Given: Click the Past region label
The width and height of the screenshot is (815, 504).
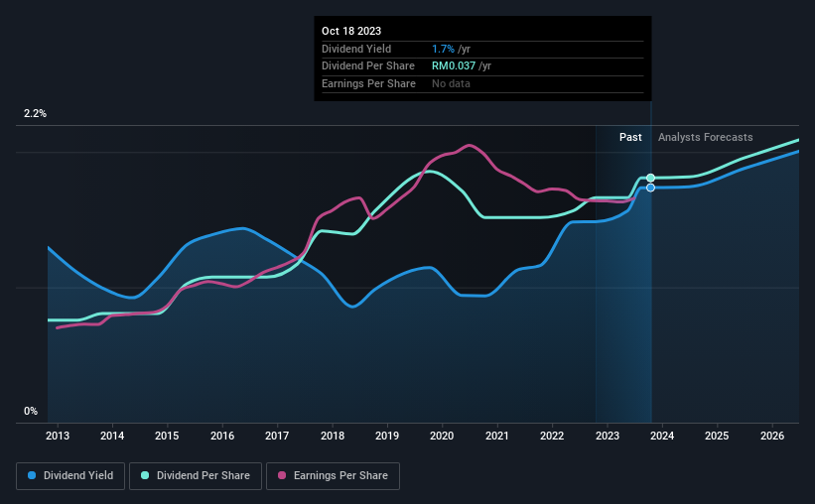Looking at the screenshot, I should point(630,137).
